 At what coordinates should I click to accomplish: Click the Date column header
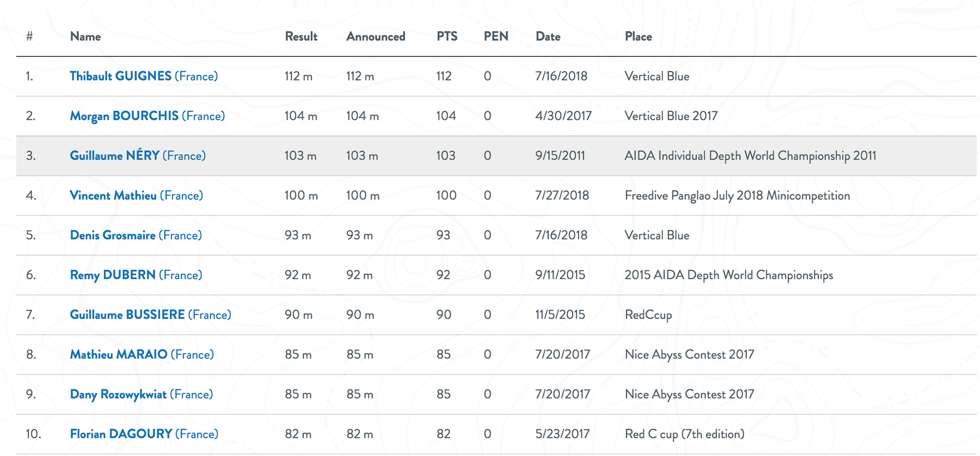548,36
